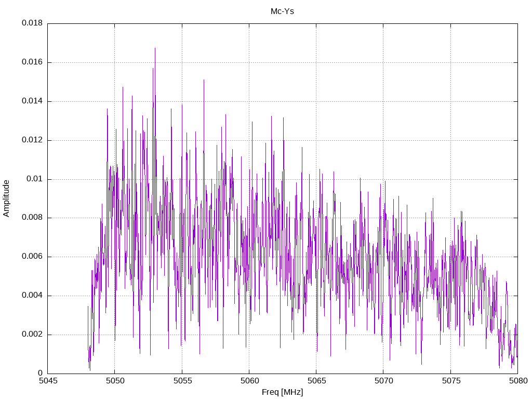Image resolution: width=532 pixels, height=399 pixels.
Task: Select the 0.006 y-axis tick label
Action: click(32, 257)
